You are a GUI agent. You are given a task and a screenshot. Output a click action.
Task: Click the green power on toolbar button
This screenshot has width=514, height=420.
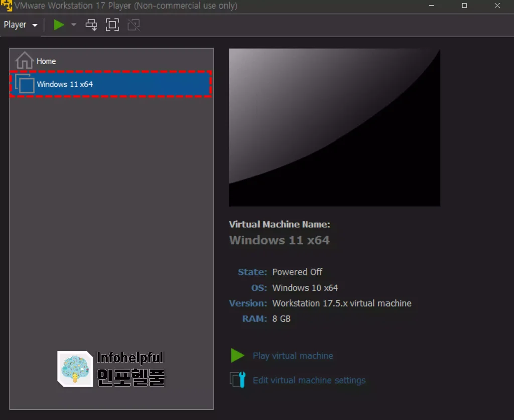[x=59, y=25]
